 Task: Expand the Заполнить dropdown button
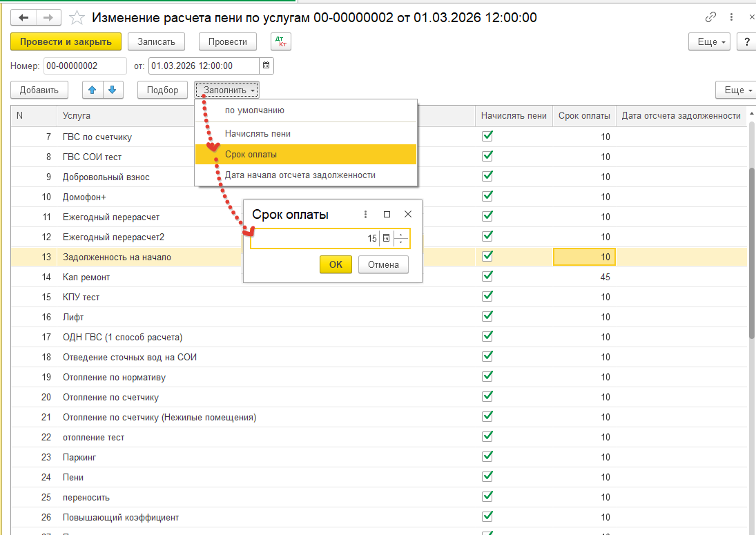(227, 90)
